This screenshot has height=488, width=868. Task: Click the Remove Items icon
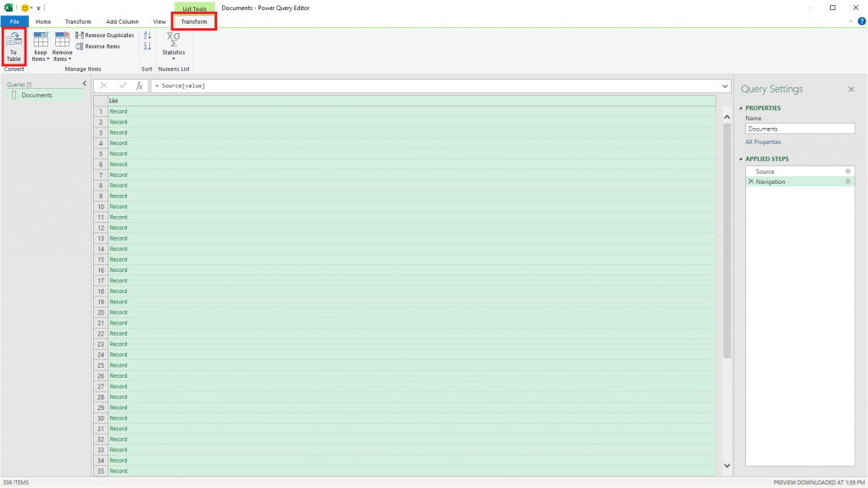62,44
